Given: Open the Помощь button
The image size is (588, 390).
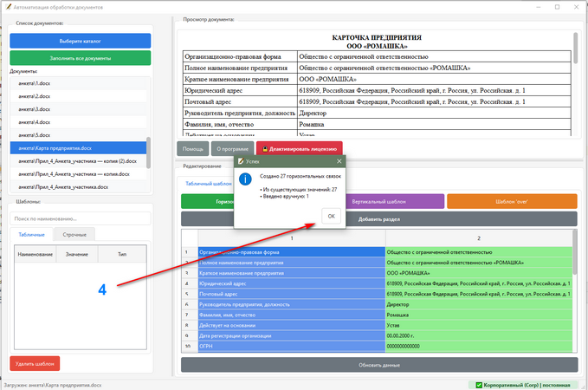Looking at the screenshot, I should [193, 149].
